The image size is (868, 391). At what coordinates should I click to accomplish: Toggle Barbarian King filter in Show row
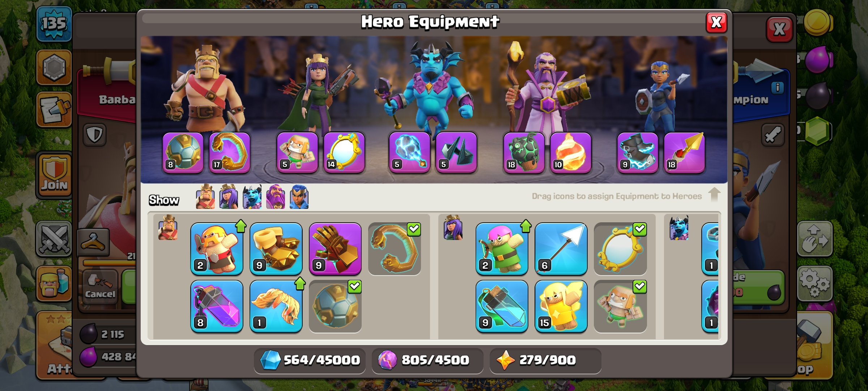(205, 197)
